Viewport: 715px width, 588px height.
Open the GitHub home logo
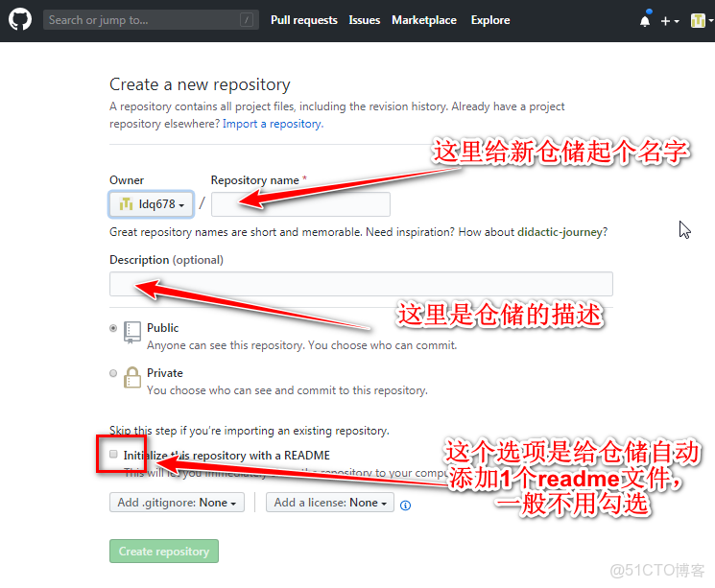[x=20, y=19]
